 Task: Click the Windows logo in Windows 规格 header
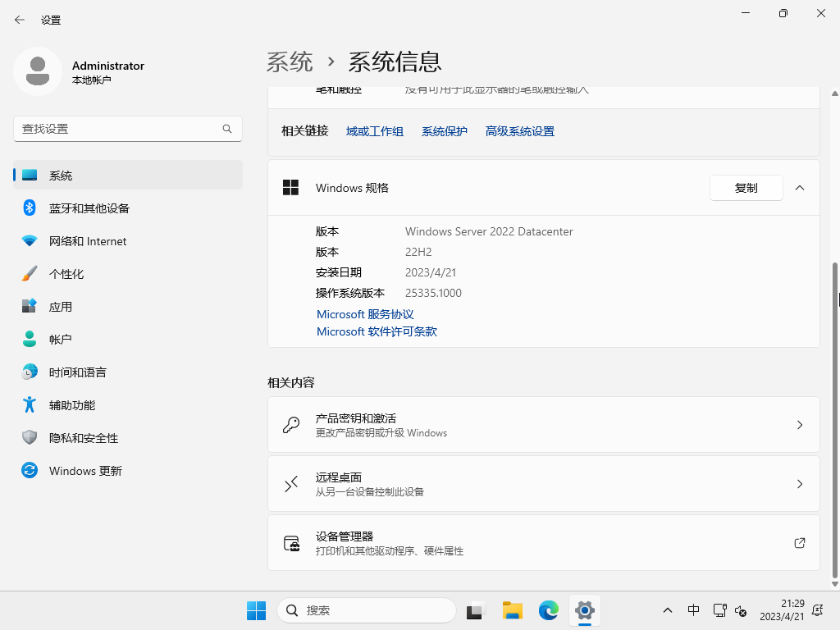pyautogui.click(x=290, y=188)
